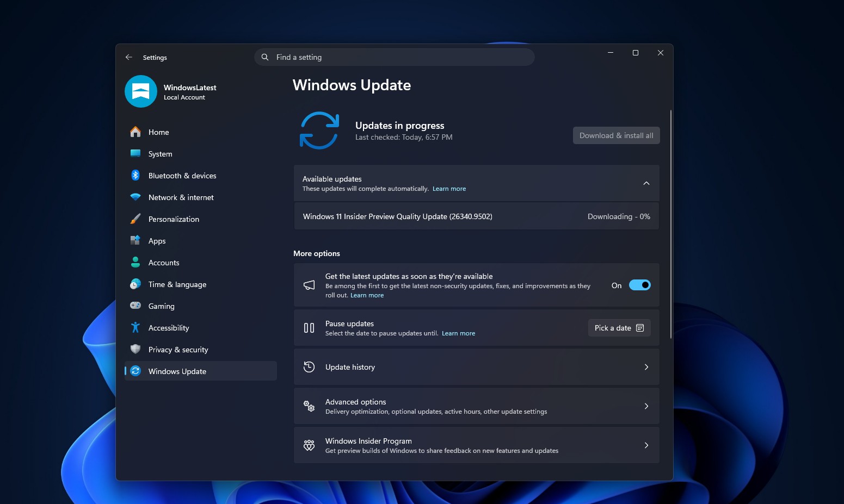The height and width of the screenshot is (504, 844).
Task: Click the Network wifi icon
Action: coord(135,197)
